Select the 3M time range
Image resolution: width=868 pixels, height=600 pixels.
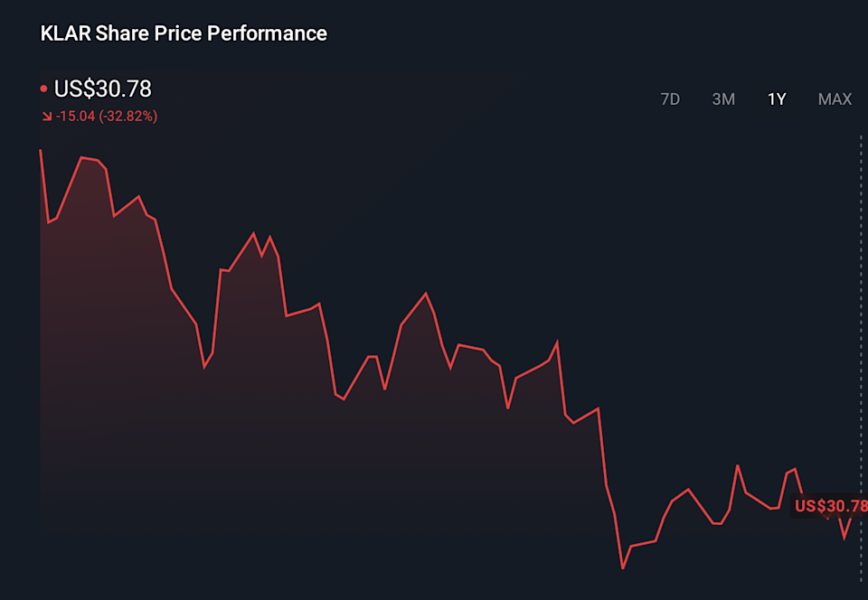point(723,99)
